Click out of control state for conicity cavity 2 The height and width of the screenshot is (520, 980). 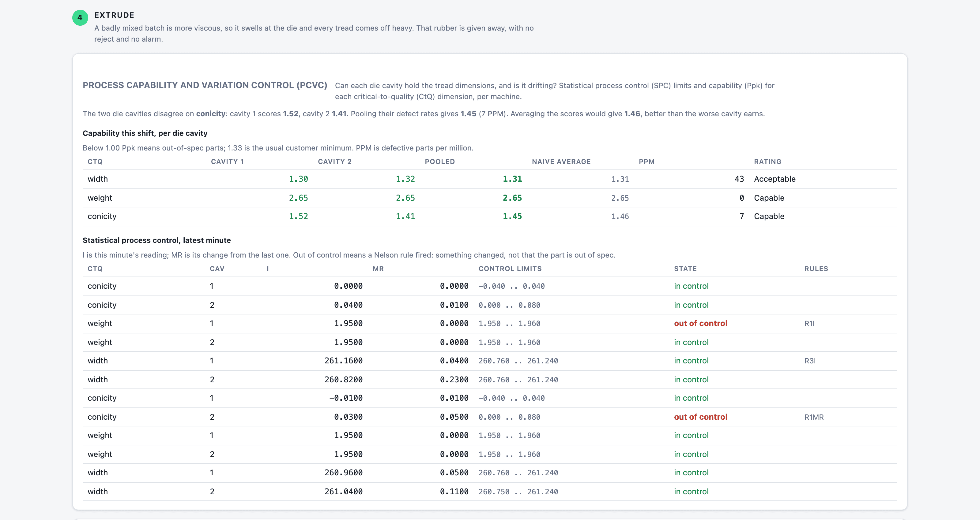tap(700, 417)
